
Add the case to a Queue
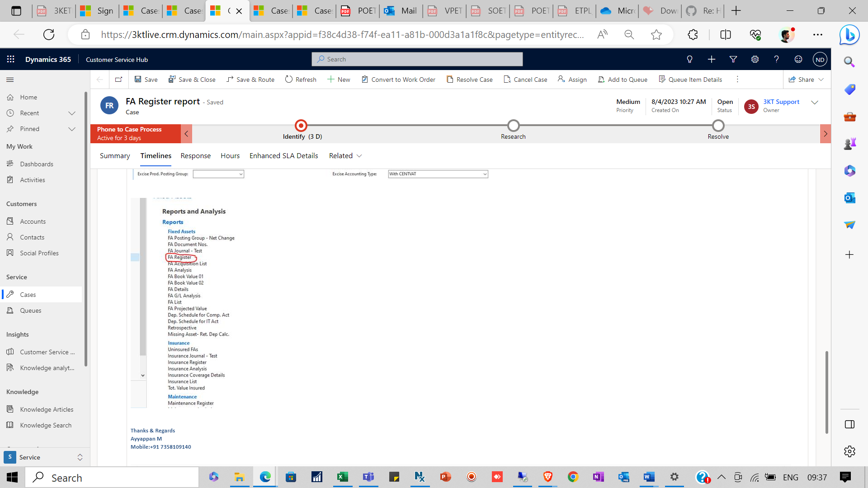pyautogui.click(x=623, y=79)
